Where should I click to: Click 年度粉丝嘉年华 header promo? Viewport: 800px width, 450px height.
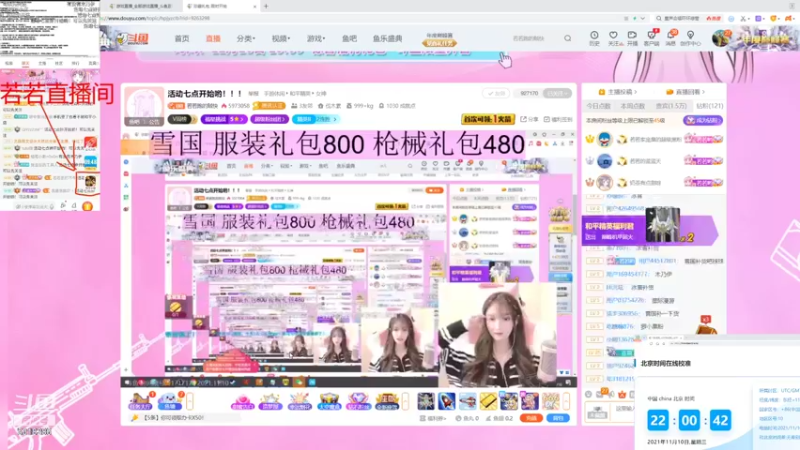click(x=439, y=39)
